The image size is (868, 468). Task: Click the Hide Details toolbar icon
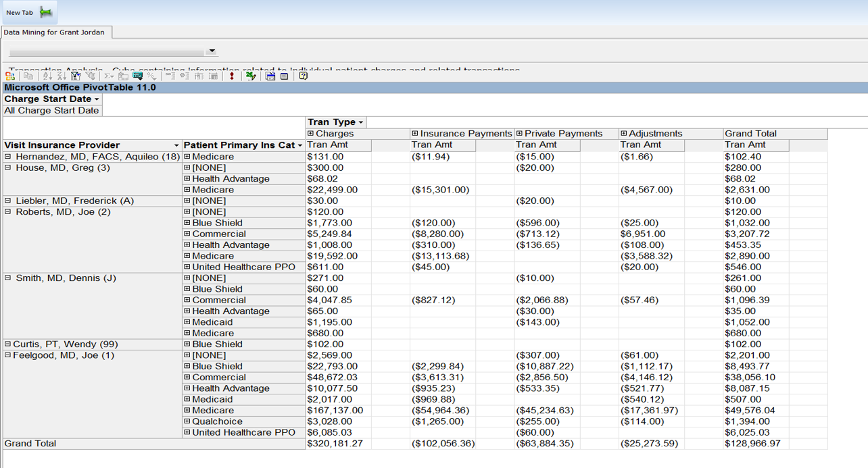pos(199,76)
